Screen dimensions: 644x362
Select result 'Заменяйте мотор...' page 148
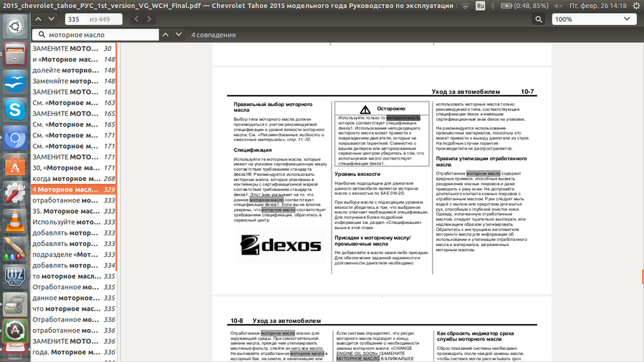(x=74, y=81)
